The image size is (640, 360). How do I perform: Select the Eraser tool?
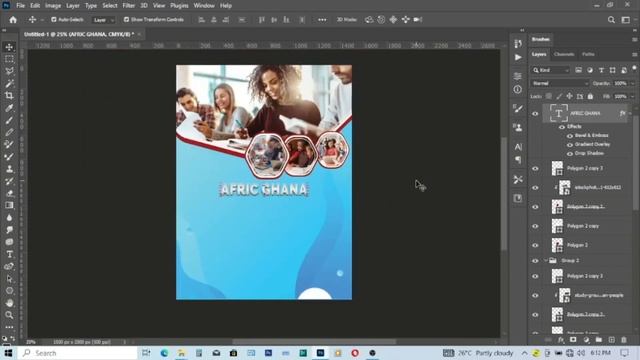pos(9,193)
